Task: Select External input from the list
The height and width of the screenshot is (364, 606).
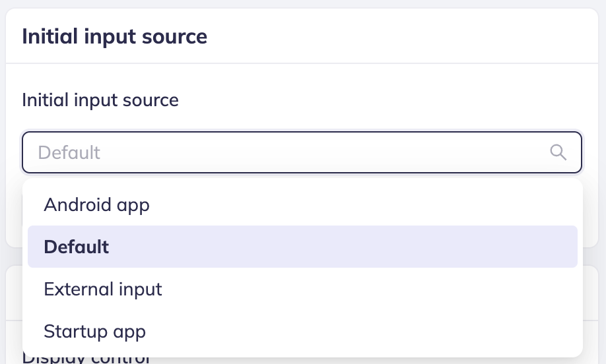Action: pos(102,289)
